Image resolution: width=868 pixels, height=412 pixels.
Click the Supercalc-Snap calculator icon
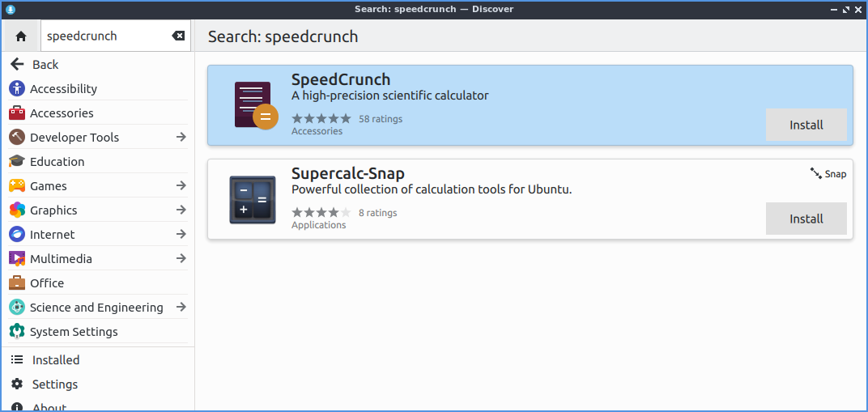(252, 200)
